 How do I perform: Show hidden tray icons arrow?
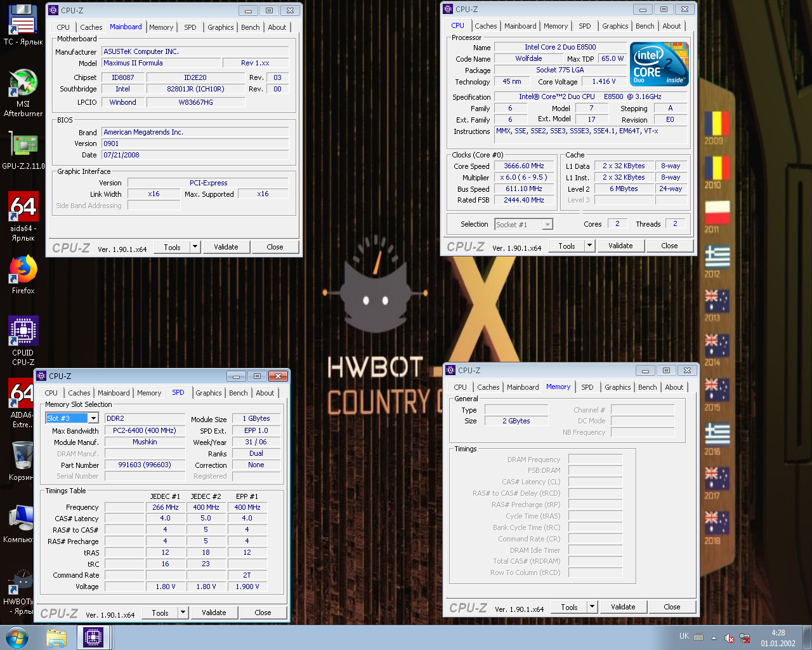click(714, 638)
